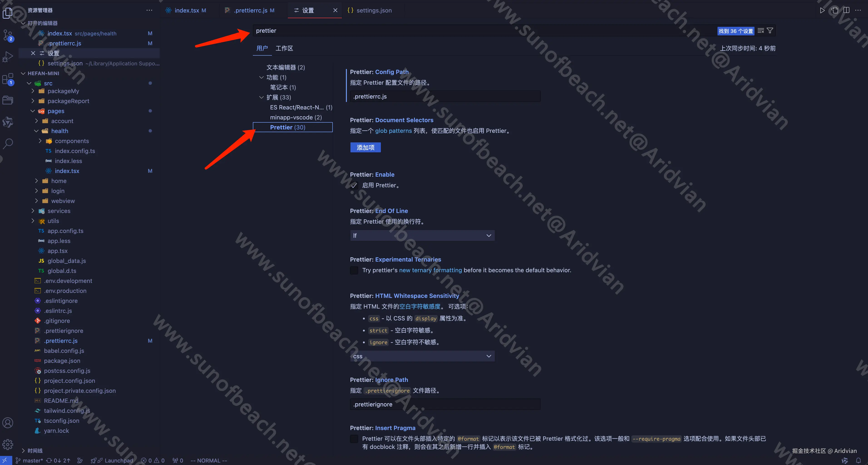Click the Config Path input field
Viewport: 868px width, 465px height.
point(445,97)
